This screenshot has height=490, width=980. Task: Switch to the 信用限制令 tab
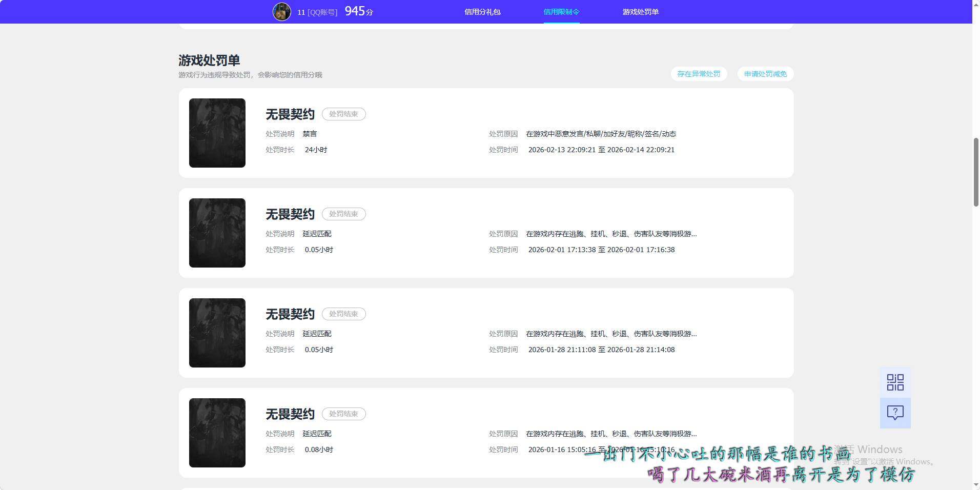pyautogui.click(x=561, y=12)
